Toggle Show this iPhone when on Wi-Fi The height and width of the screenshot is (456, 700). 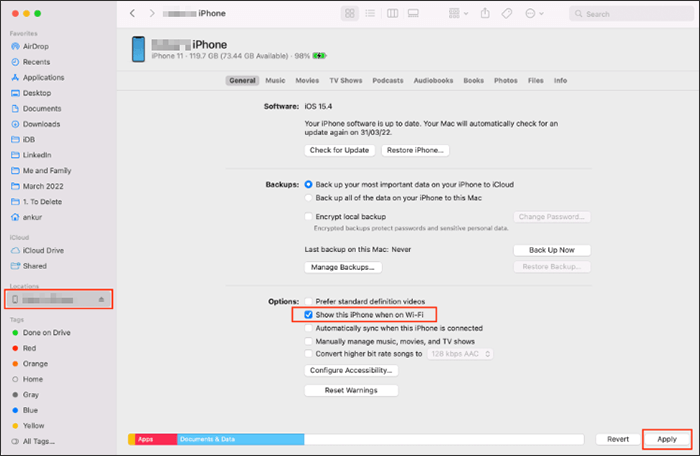308,315
